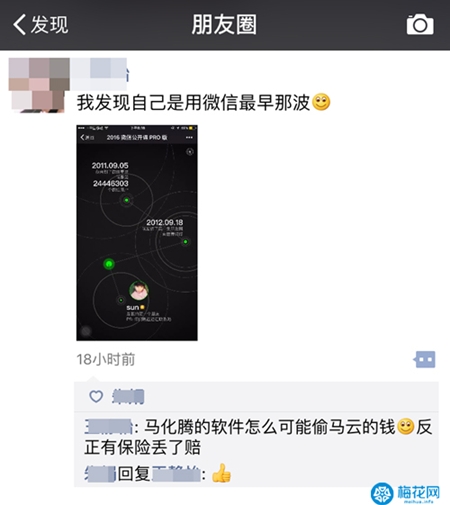Tap the heart like icon
This screenshot has width=450, height=505.
point(96,396)
